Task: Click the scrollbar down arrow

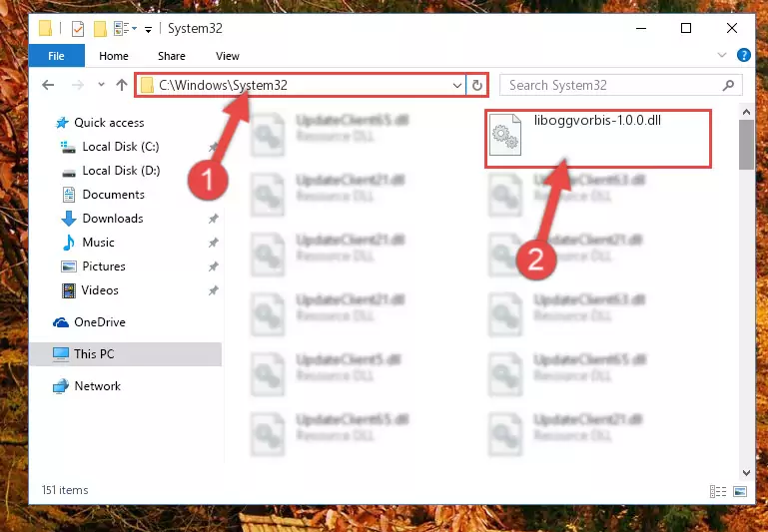Action: (x=746, y=473)
